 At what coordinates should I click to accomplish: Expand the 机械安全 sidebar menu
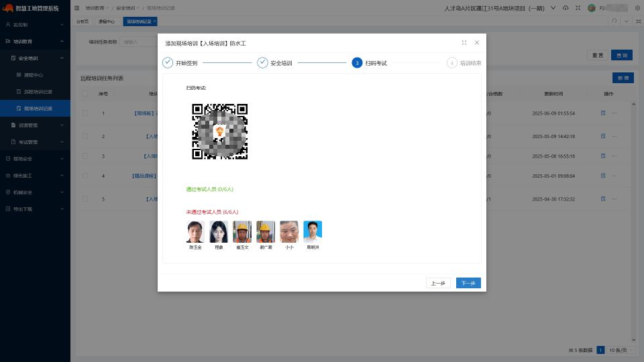35,192
